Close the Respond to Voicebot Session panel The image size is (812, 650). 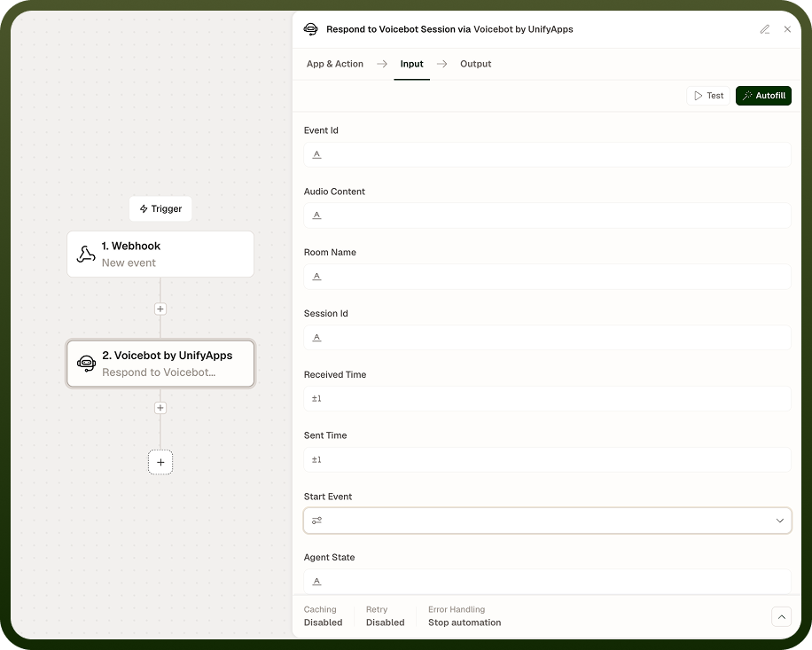pos(787,29)
